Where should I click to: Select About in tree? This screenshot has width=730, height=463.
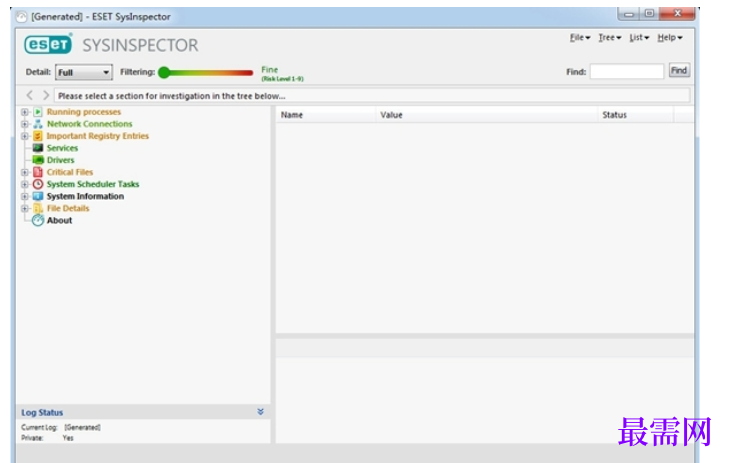pos(59,220)
